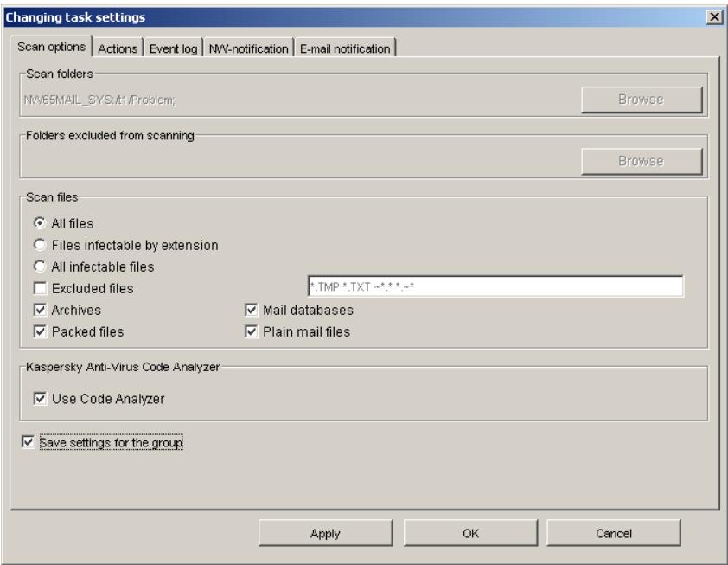The image size is (728, 565).
Task: Open the E-mail notification tab
Action: point(345,48)
